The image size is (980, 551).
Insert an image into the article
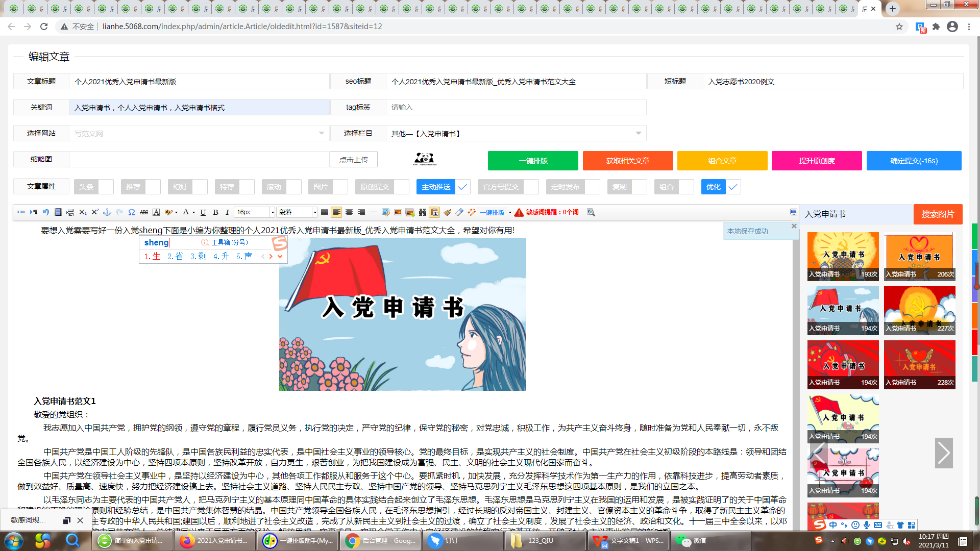(398, 212)
